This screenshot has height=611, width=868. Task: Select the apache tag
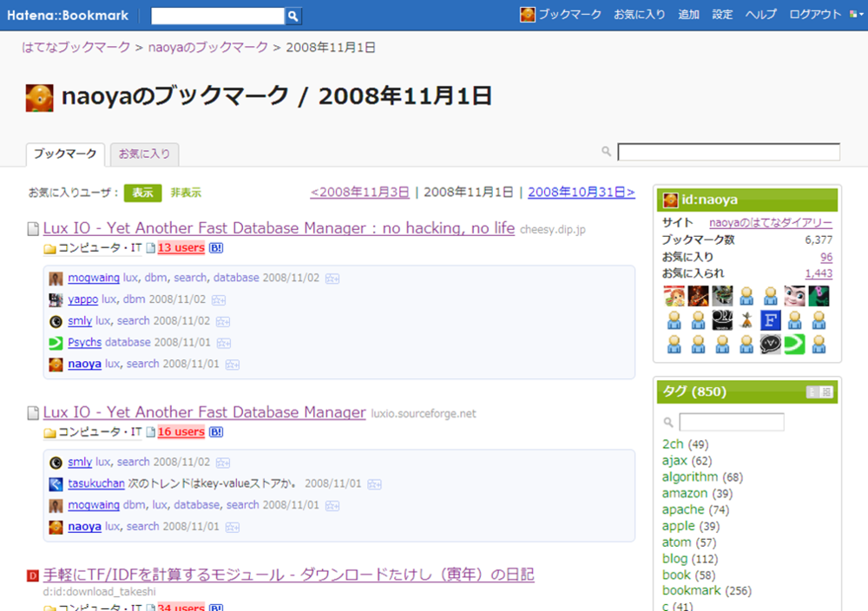point(683,509)
